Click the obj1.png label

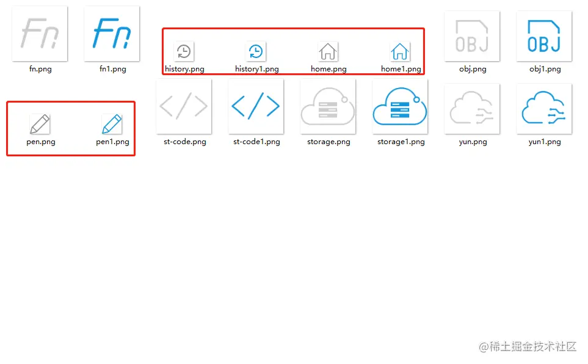[x=545, y=69]
